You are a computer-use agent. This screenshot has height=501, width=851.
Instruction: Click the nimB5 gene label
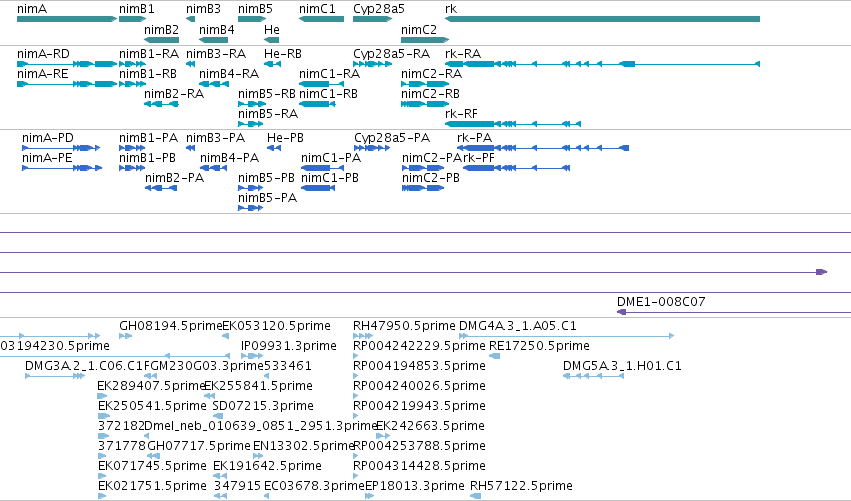point(256,9)
